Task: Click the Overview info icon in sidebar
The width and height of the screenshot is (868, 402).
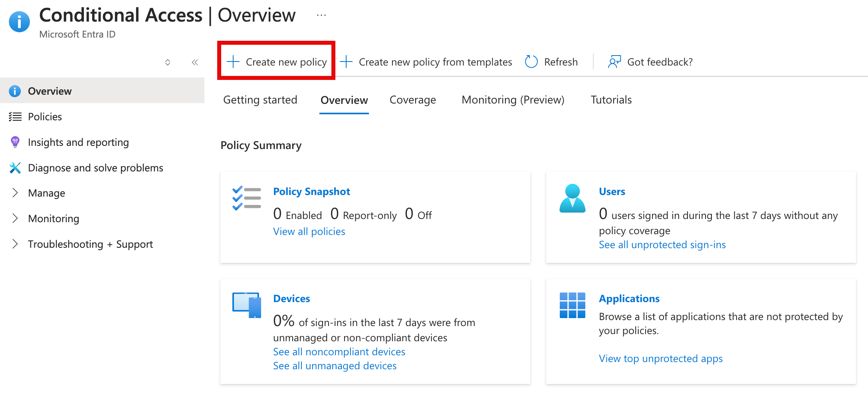Action: pos(15,91)
